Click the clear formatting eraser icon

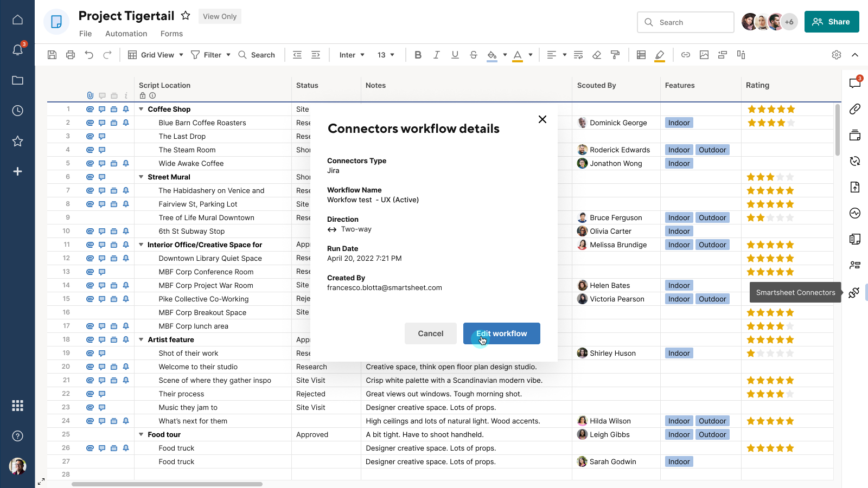[x=597, y=55]
